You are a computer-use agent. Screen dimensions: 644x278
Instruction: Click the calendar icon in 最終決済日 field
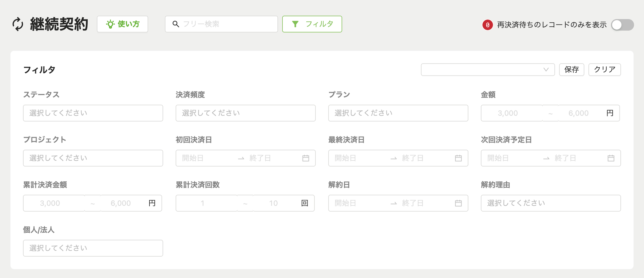tap(458, 158)
